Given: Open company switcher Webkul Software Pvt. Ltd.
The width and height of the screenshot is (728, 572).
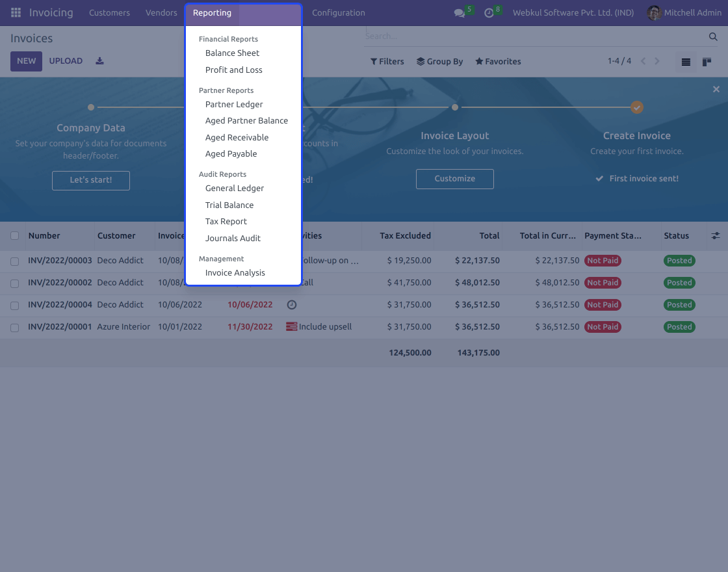Looking at the screenshot, I should [x=573, y=12].
